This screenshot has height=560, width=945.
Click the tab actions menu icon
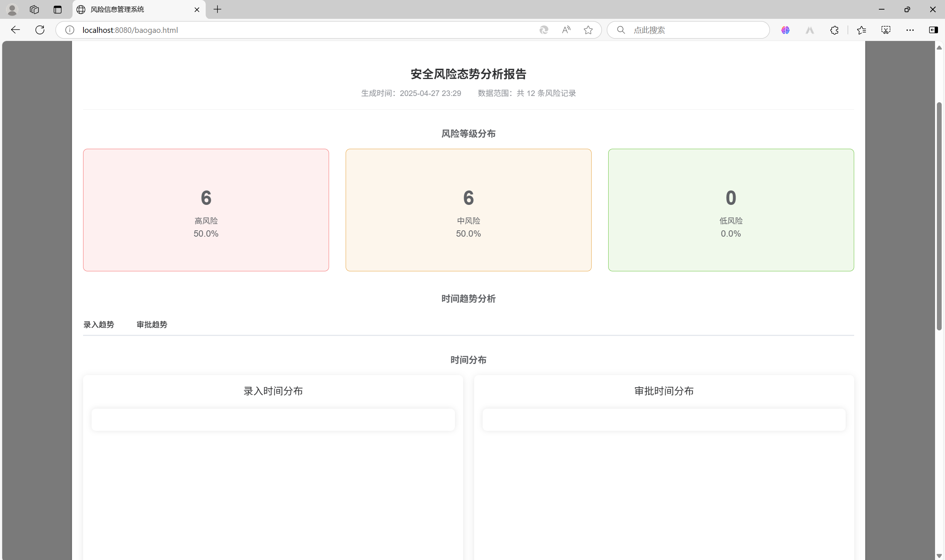click(57, 10)
